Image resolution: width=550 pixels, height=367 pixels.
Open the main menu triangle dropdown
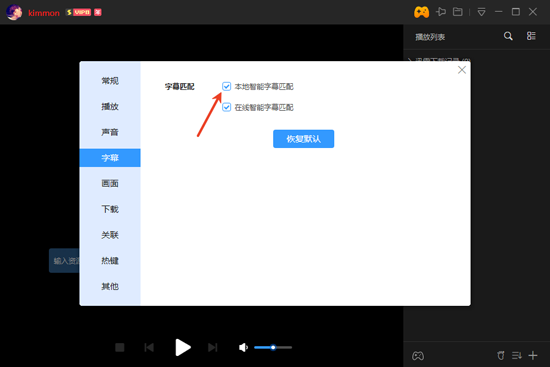click(481, 12)
